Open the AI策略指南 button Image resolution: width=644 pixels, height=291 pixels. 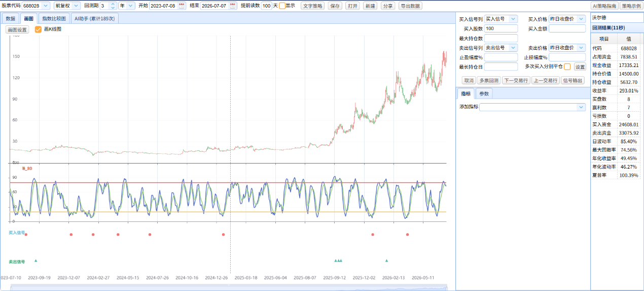(604, 6)
